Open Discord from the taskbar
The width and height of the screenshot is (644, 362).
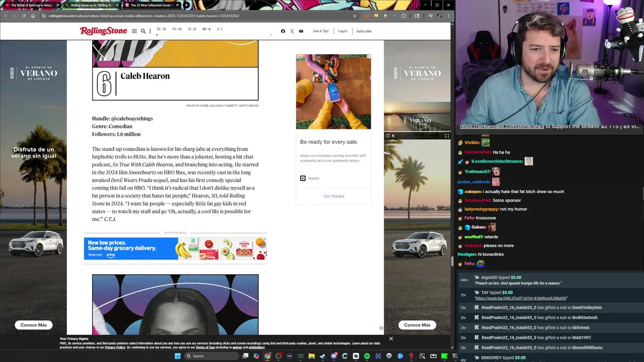tap(334, 356)
